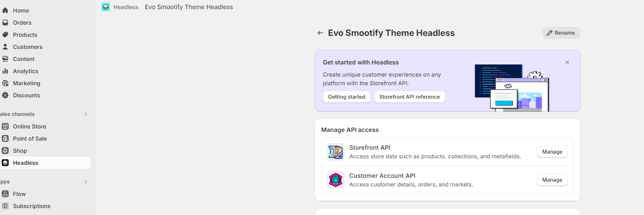Click the Storefront API icon
The height and width of the screenshot is (215, 644).
tap(336, 152)
